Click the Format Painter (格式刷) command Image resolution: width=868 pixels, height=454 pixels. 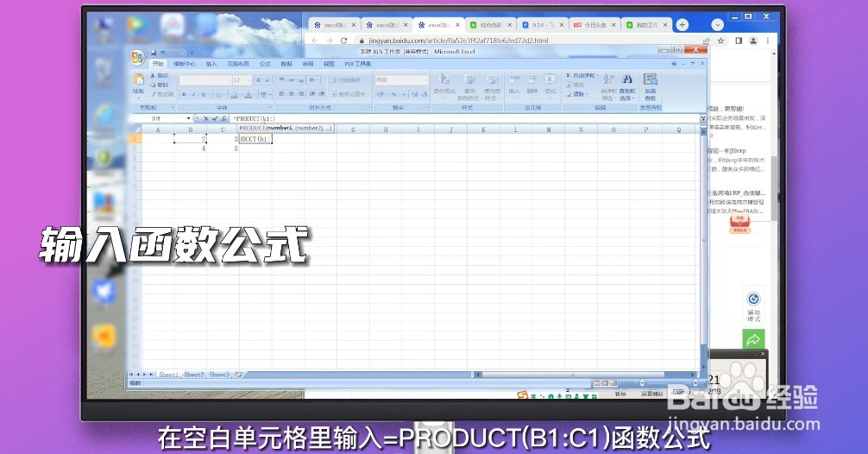point(161,94)
